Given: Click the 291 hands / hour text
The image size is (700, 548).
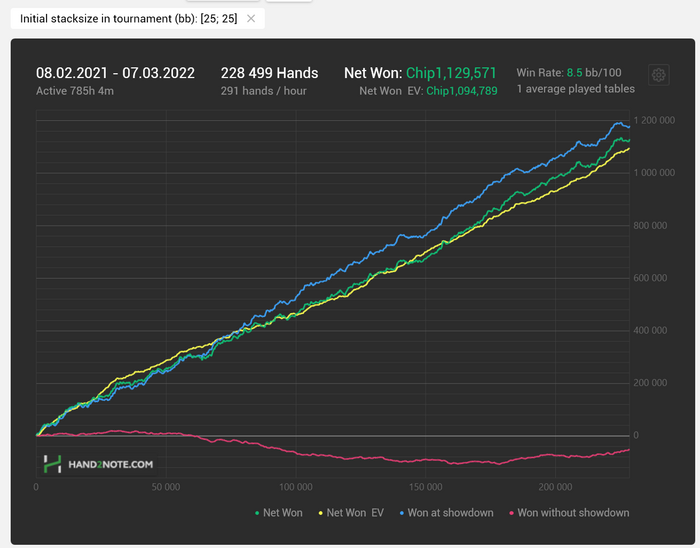Looking at the screenshot, I should (263, 91).
